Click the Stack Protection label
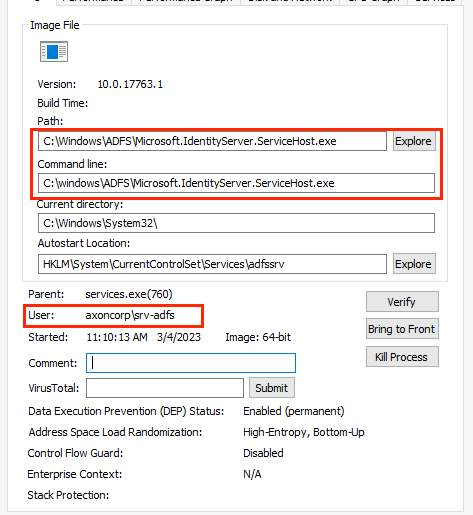Viewport: 473px width, 515px height. pyautogui.click(x=68, y=495)
